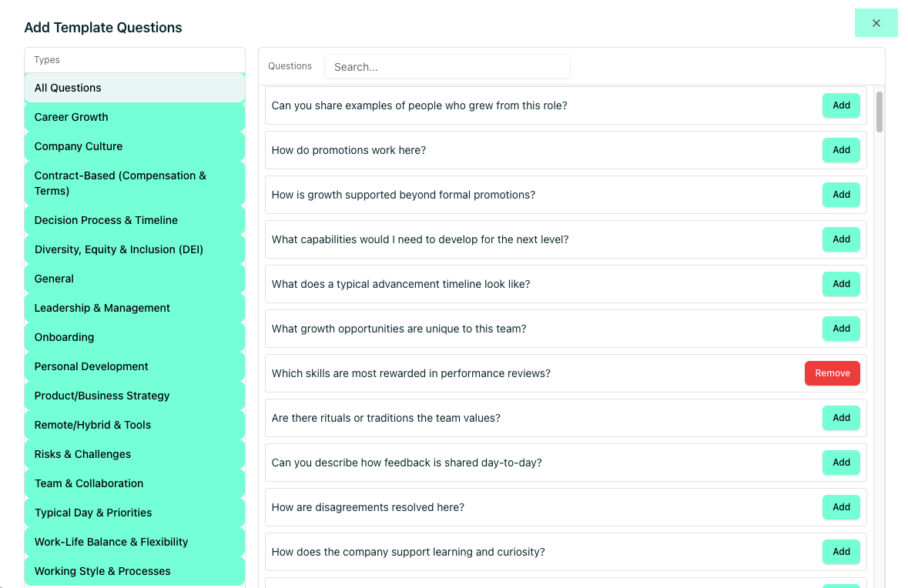Add the 'How do promotions work here?' question
Screen dimensions: 908x588
[841, 150]
